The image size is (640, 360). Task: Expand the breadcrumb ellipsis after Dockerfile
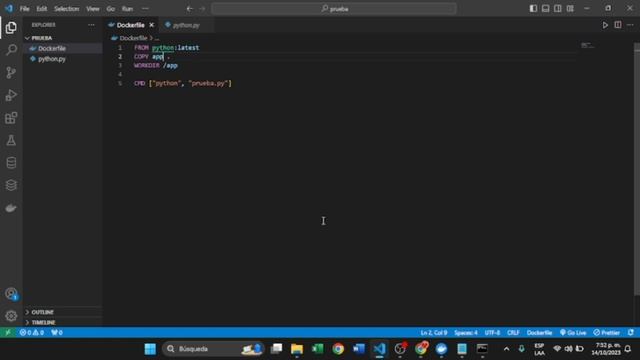157,38
